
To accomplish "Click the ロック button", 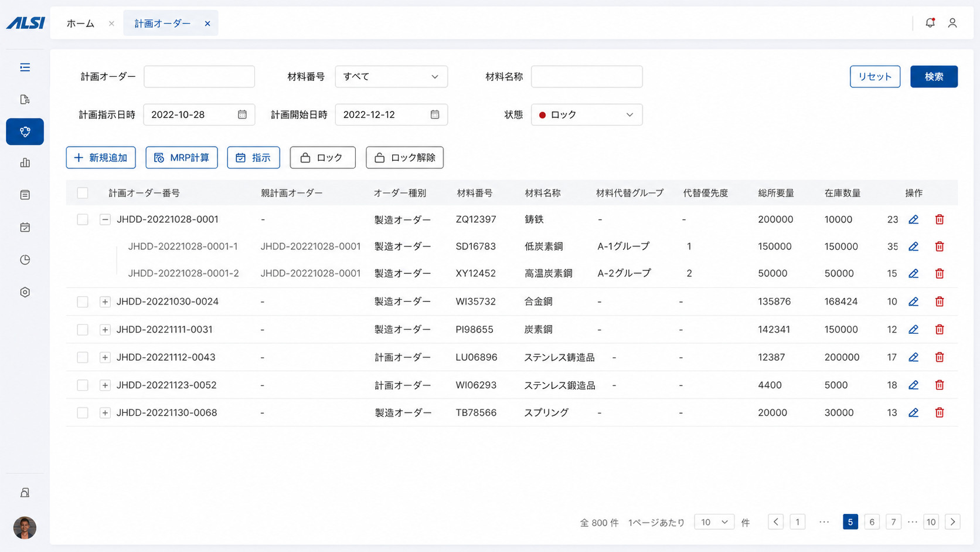I will point(322,158).
